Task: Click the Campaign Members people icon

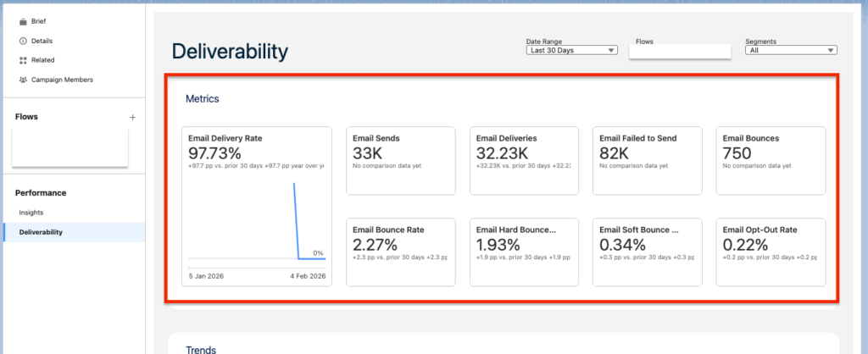Action: [22, 80]
